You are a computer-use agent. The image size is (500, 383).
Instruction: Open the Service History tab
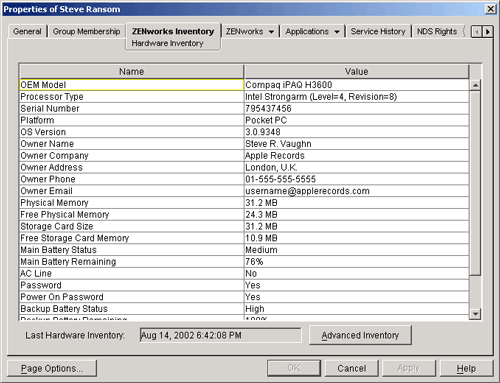click(x=378, y=31)
